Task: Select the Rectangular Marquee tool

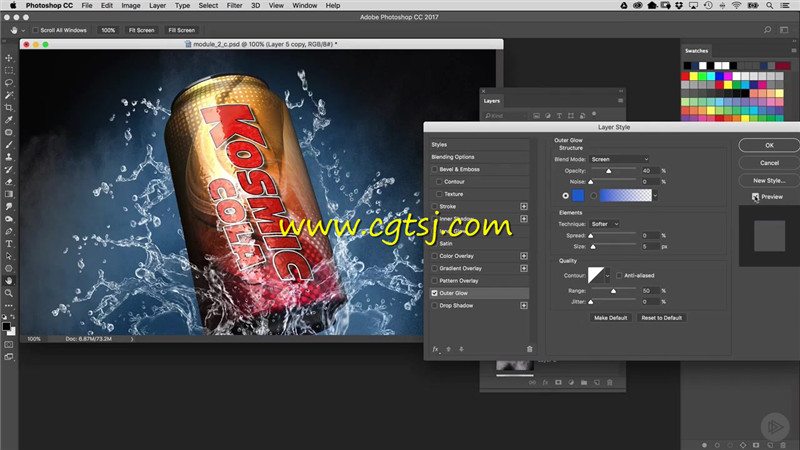Action: pos(9,70)
